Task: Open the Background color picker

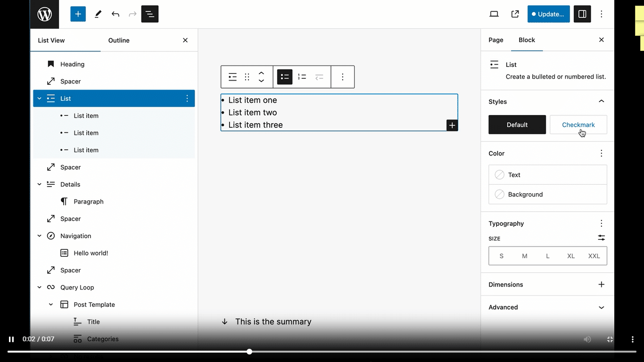Action: 548,194
